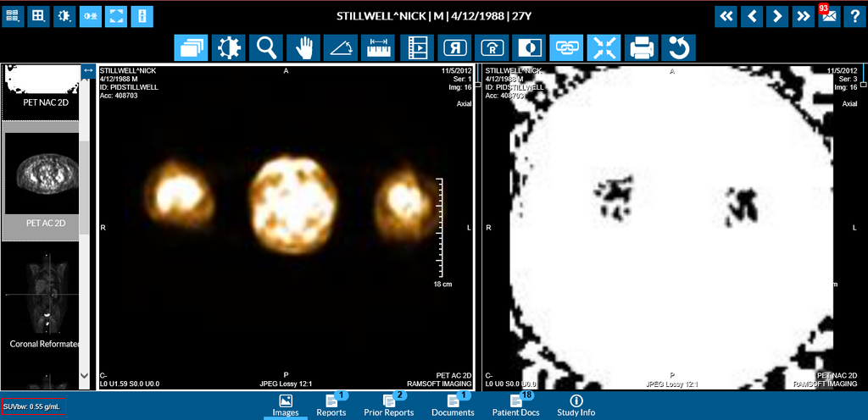Select the Stack scroll tool
The image size is (868, 420).
coord(191,48)
